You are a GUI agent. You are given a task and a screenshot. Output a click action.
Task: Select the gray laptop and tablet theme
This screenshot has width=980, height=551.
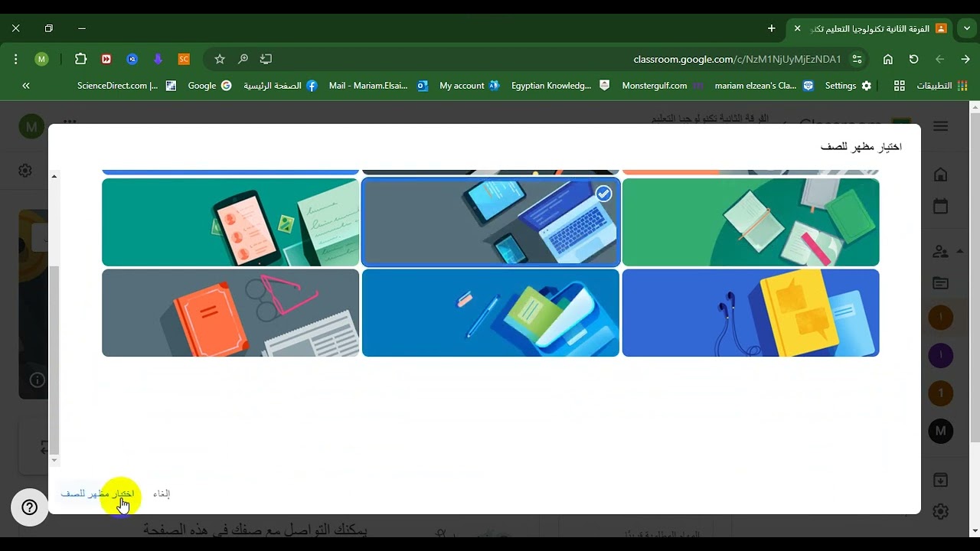coord(490,222)
